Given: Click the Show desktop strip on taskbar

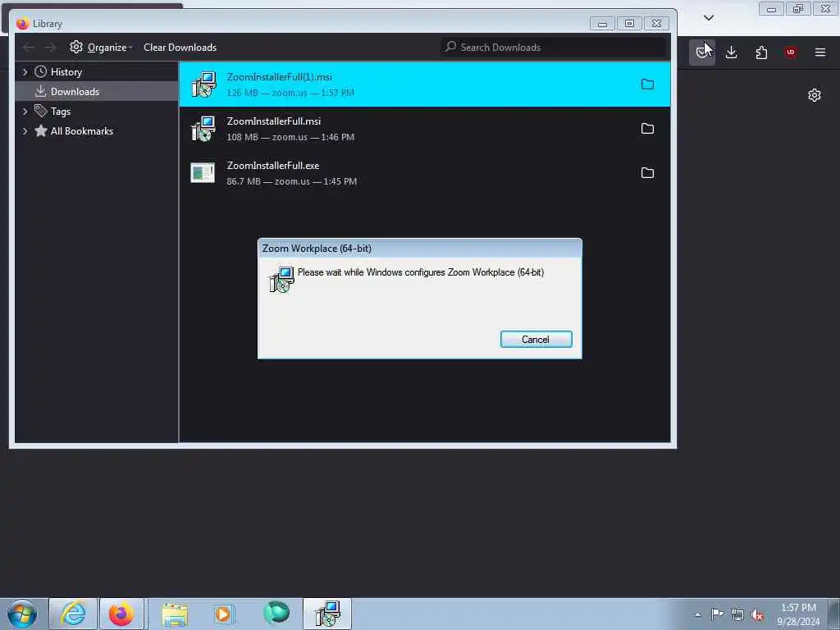Looking at the screenshot, I should pos(834,614).
